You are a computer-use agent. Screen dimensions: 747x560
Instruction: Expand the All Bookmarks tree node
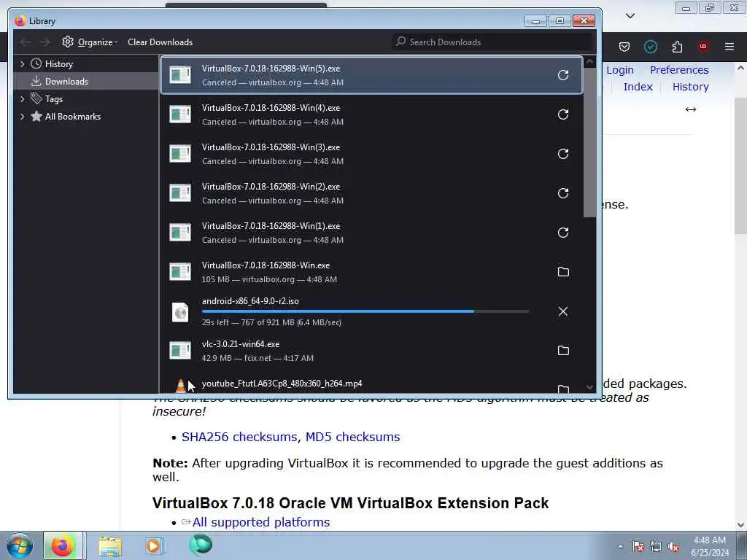tap(22, 116)
